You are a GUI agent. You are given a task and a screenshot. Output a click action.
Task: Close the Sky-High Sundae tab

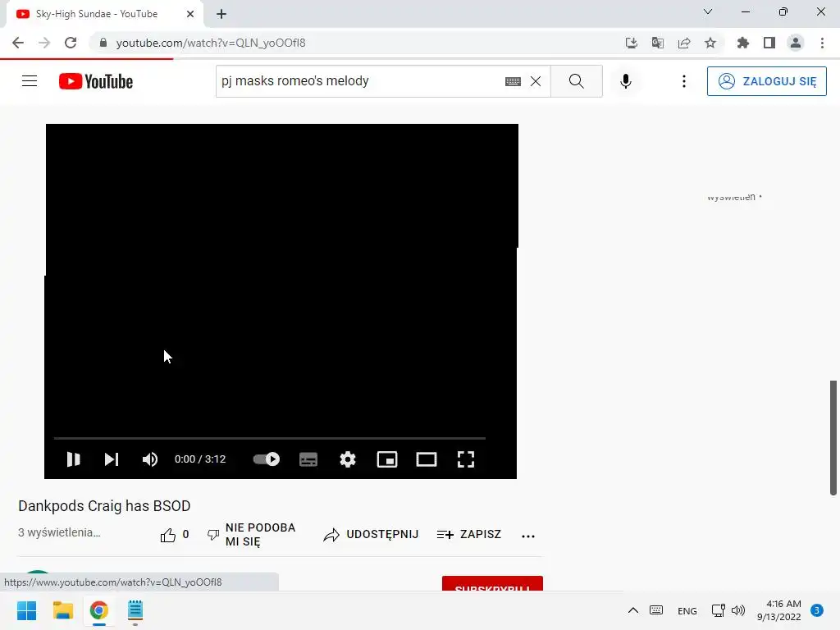coord(190,14)
